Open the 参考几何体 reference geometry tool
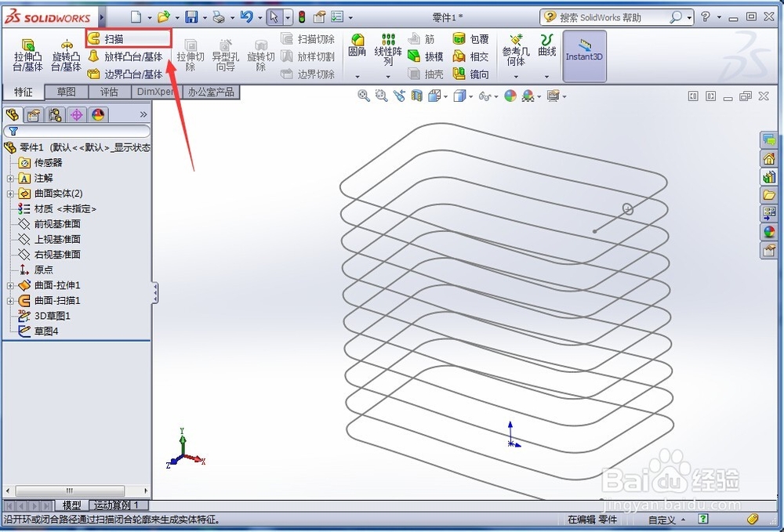The height and width of the screenshot is (532, 784). (516, 49)
